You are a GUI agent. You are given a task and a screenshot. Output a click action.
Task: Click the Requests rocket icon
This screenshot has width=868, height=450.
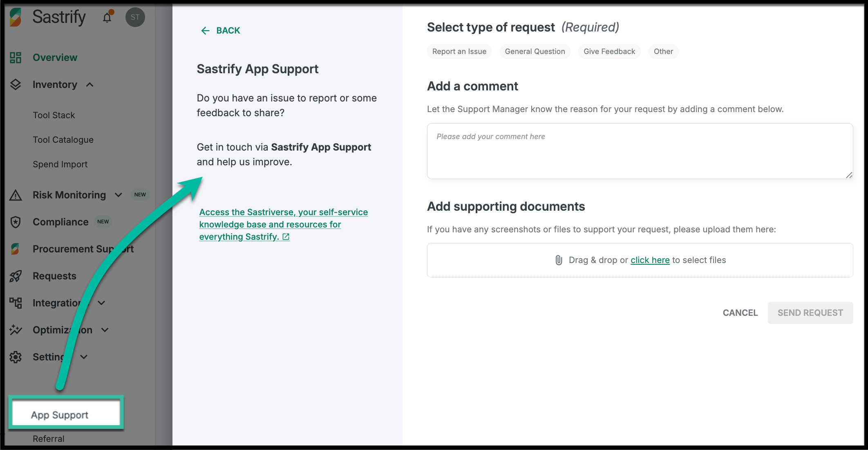point(16,276)
